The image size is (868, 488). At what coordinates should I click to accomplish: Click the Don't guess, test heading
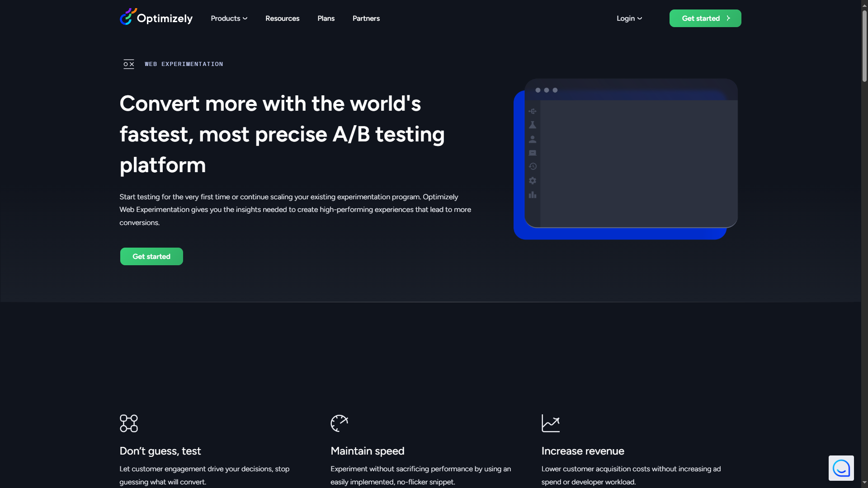160,451
